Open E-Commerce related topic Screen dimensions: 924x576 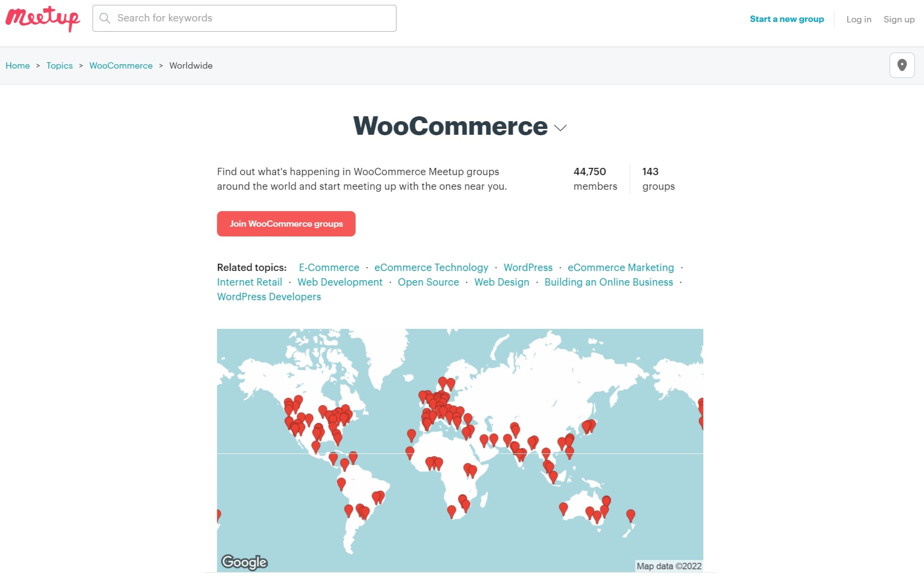[329, 268]
